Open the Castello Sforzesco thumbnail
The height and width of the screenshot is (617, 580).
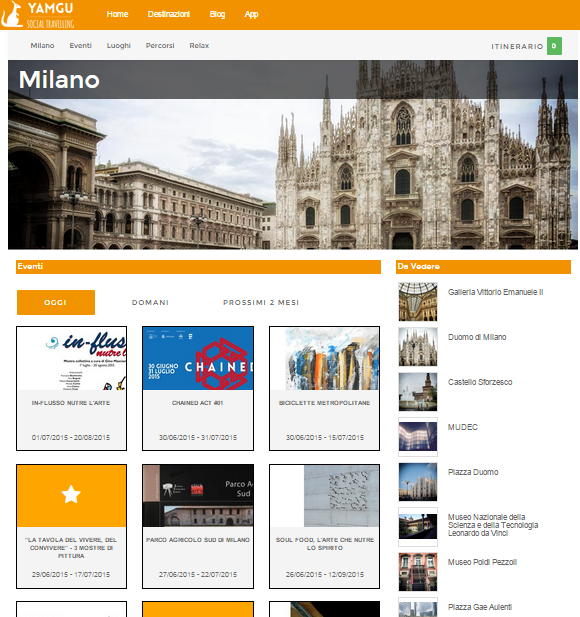click(418, 392)
